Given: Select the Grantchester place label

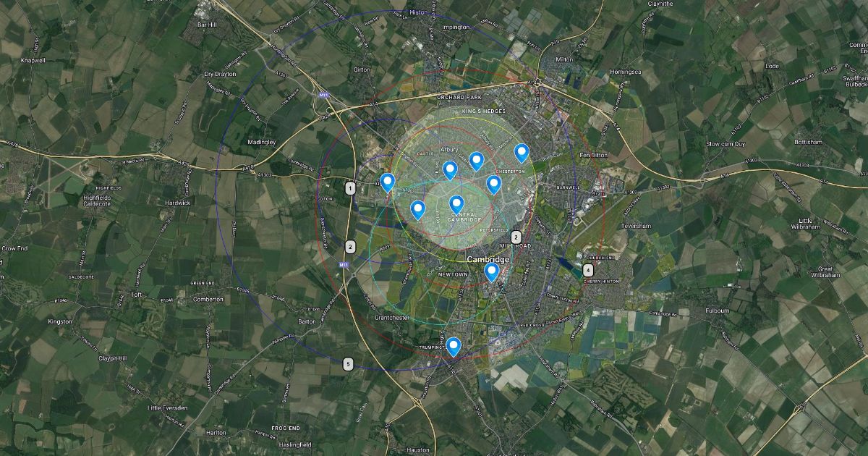Looking at the screenshot, I should click(393, 318).
